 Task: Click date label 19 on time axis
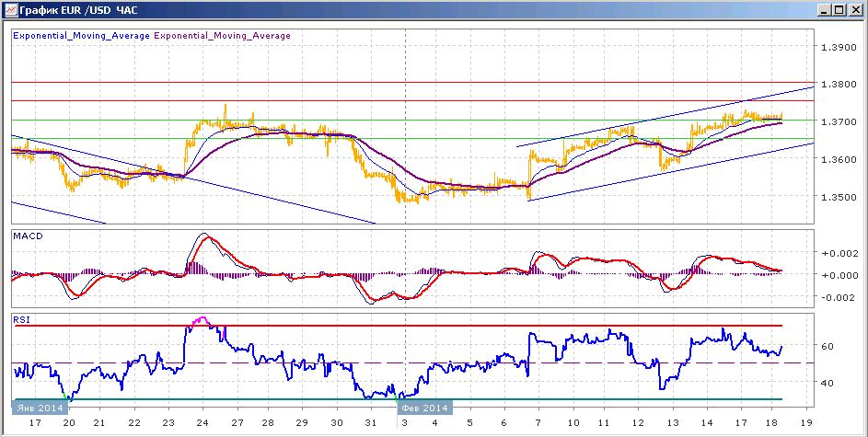click(806, 423)
